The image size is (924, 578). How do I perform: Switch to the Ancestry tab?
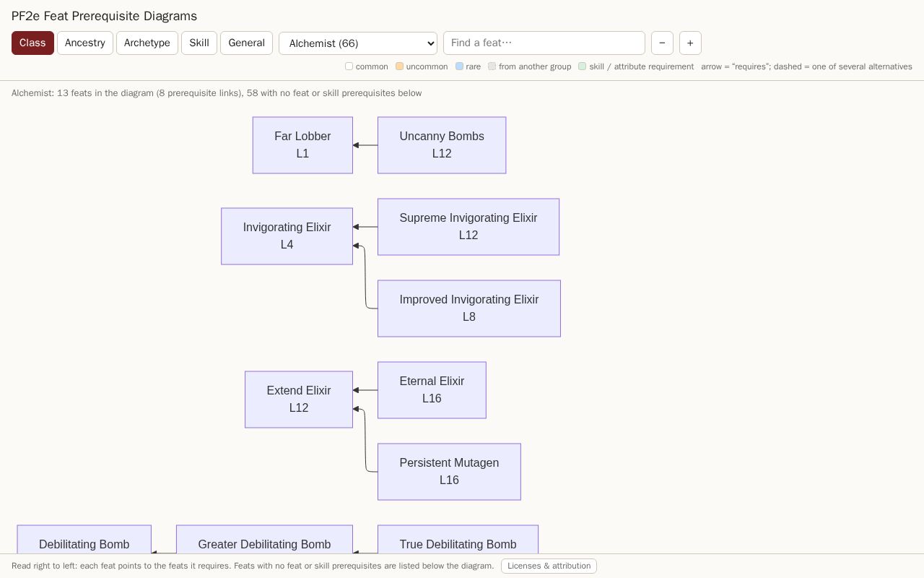85,43
